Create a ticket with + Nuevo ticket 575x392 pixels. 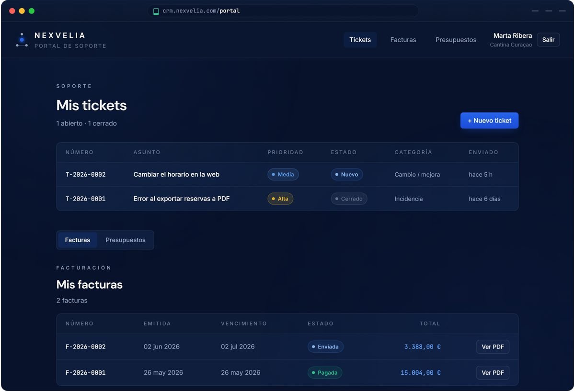point(489,121)
